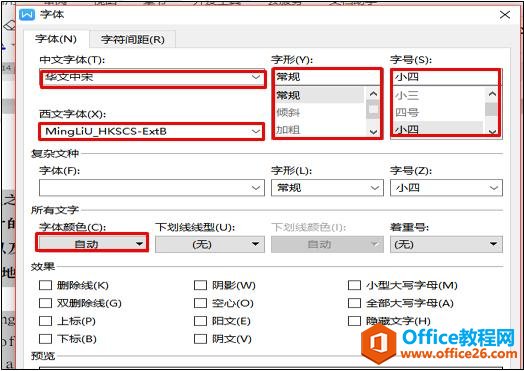Select 小四 in the 字号 list

click(438, 129)
